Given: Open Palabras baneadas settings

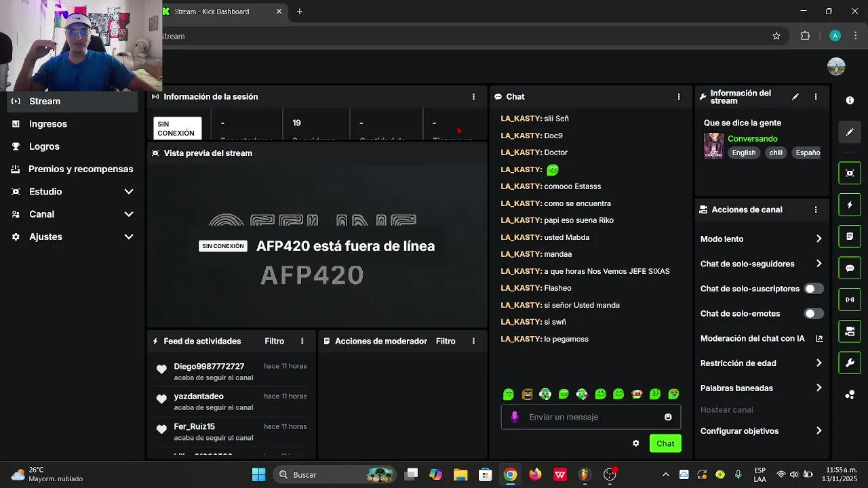Looking at the screenshot, I should pyautogui.click(x=761, y=388).
